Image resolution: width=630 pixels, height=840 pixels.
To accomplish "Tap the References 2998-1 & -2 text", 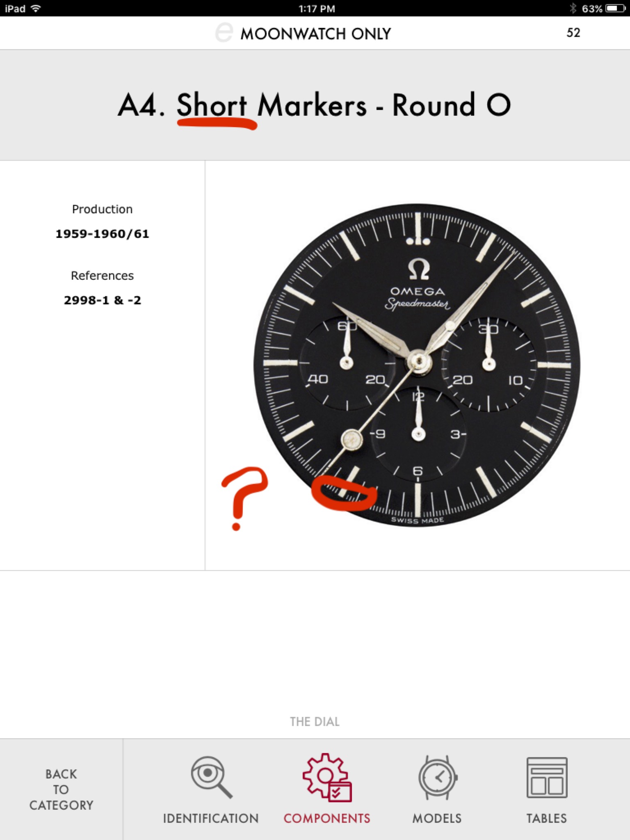I will click(x=102, y=288).
